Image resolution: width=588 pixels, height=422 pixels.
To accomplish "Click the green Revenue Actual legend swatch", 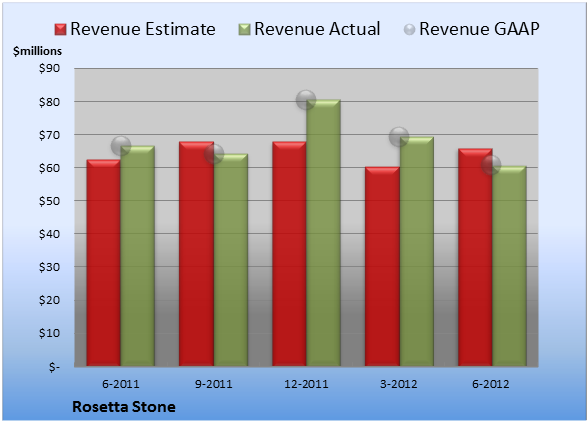I will click(x=244, y=30).
